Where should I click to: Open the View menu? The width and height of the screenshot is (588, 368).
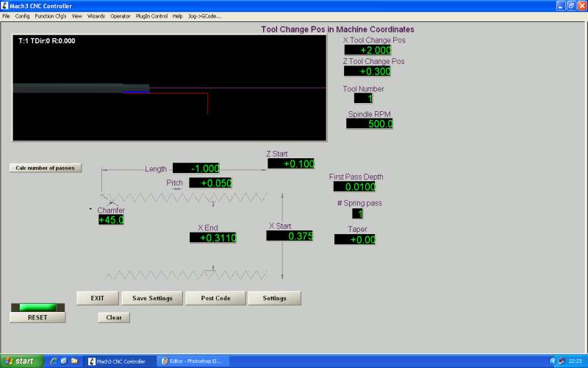[x=76, y=16]
